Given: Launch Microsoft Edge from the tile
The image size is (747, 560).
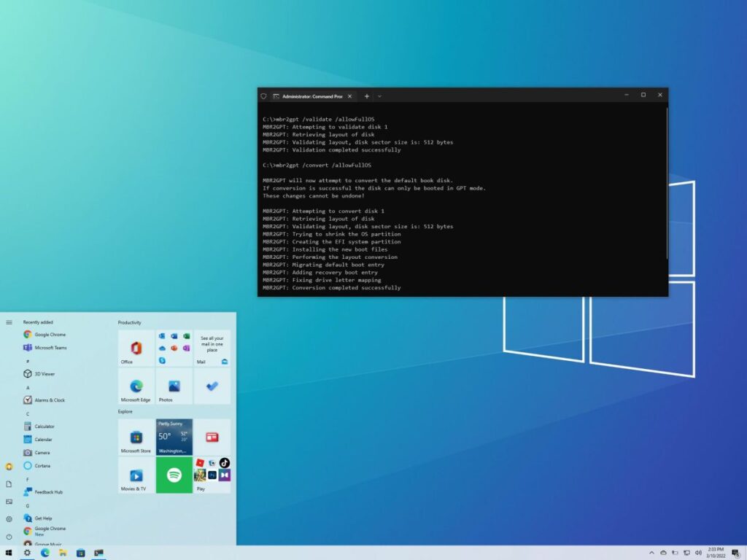Looking at the screenshot, I should (x=135, y=386).
